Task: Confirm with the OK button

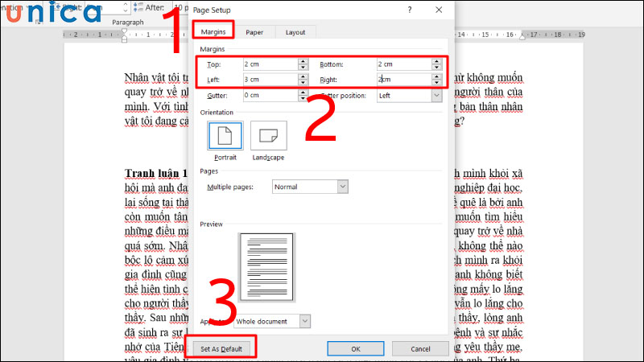Action: pyautogui.click(x=356, y=349)
